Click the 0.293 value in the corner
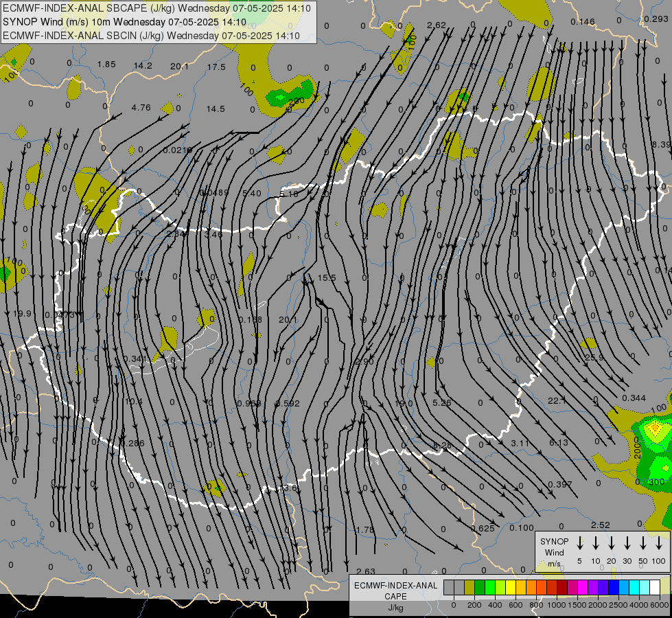Viewport: 672px width, 618px height. pyautogui.click(x=656, y=19)
